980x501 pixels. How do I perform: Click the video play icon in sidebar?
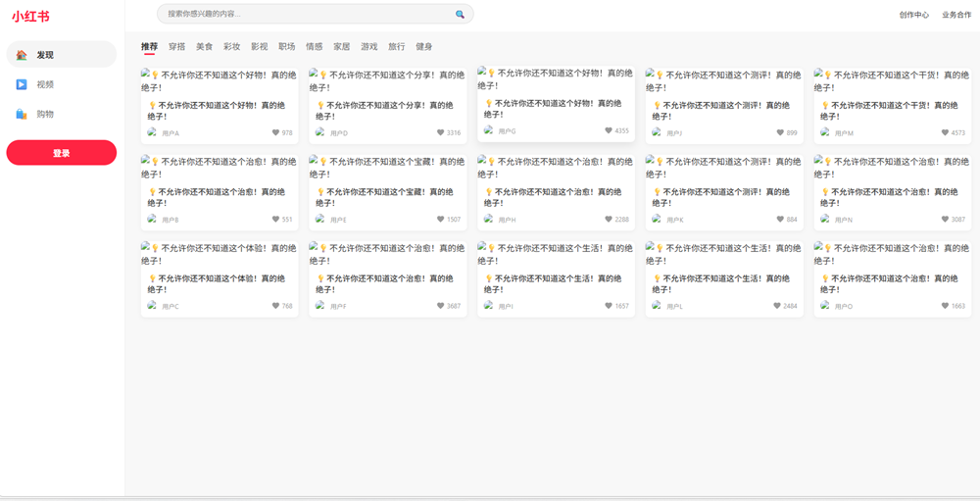(22, 84)
